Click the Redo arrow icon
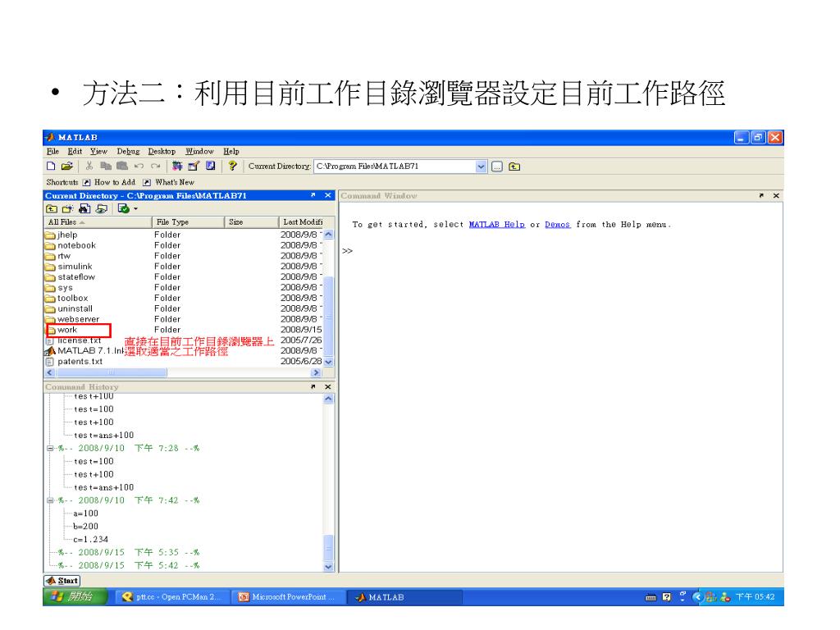The width and height of the screenshot is (840, 630). click(x=155, y=166)
